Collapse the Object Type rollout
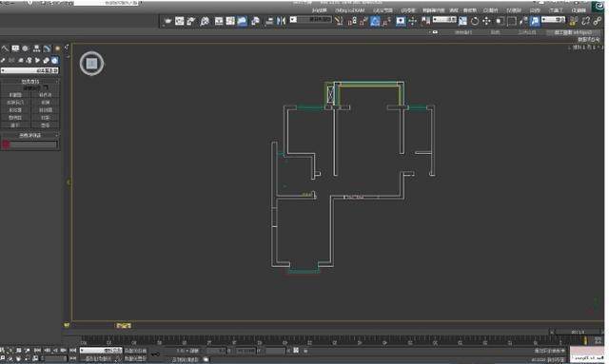Viewport: 609px width, 364px height. tap(30, 82)
